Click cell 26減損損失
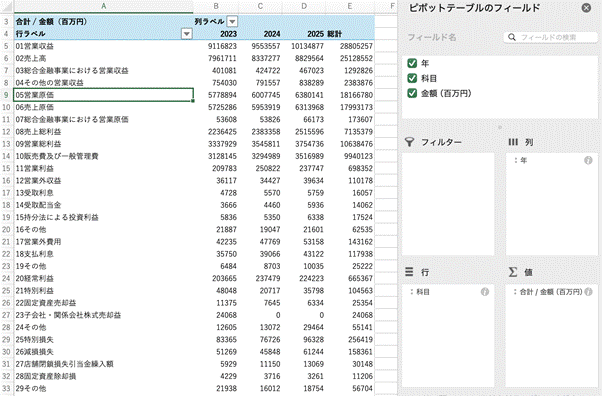 104,351
